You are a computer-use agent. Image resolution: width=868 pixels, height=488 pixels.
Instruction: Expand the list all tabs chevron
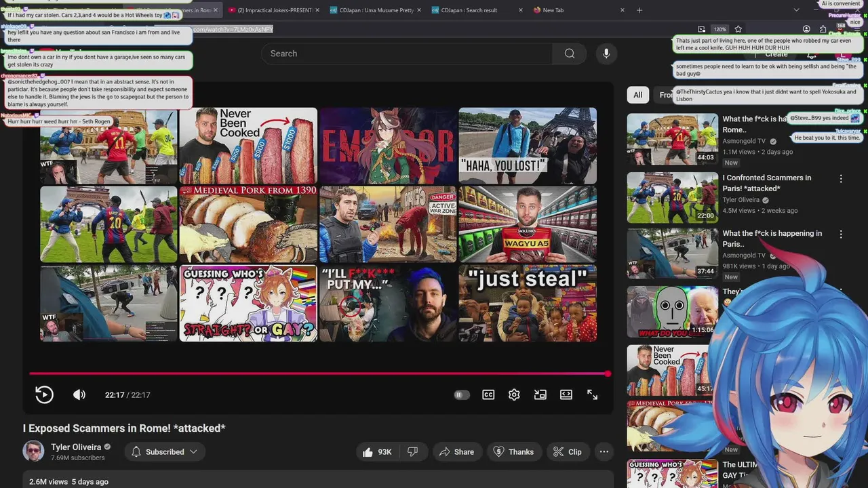pyautogui.click(x=797, y=10)
